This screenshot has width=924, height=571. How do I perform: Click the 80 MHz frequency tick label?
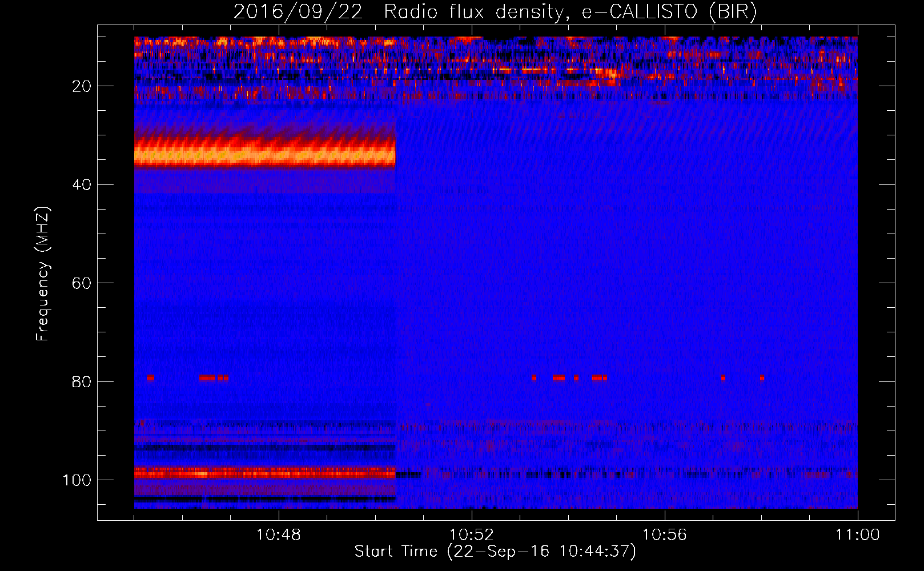pyautogui.click(x=82, y=381)
